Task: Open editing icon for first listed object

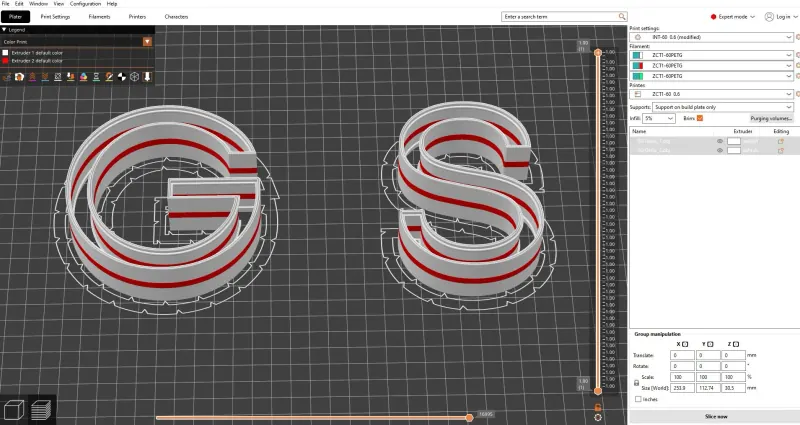Action: click(781, 141)
